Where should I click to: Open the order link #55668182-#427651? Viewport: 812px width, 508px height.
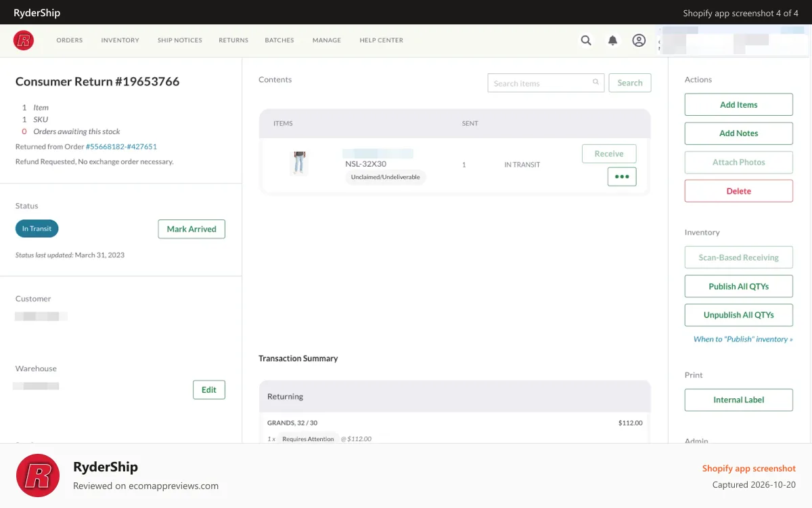coord(121,146)
